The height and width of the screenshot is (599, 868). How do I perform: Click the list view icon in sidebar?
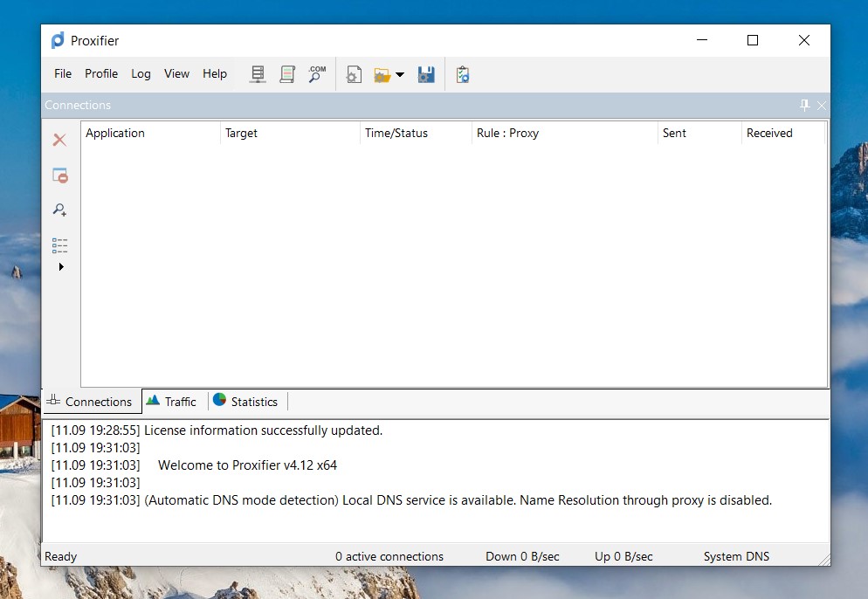59,245
